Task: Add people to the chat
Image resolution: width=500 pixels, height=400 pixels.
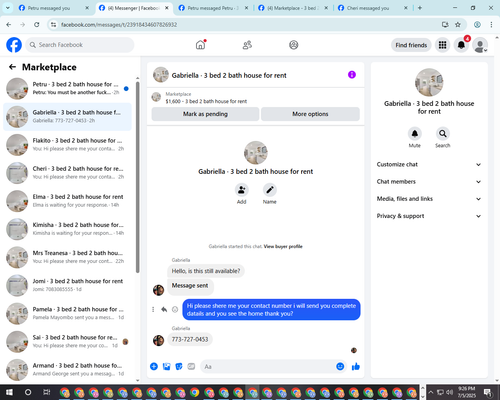Action: (242, 190)
